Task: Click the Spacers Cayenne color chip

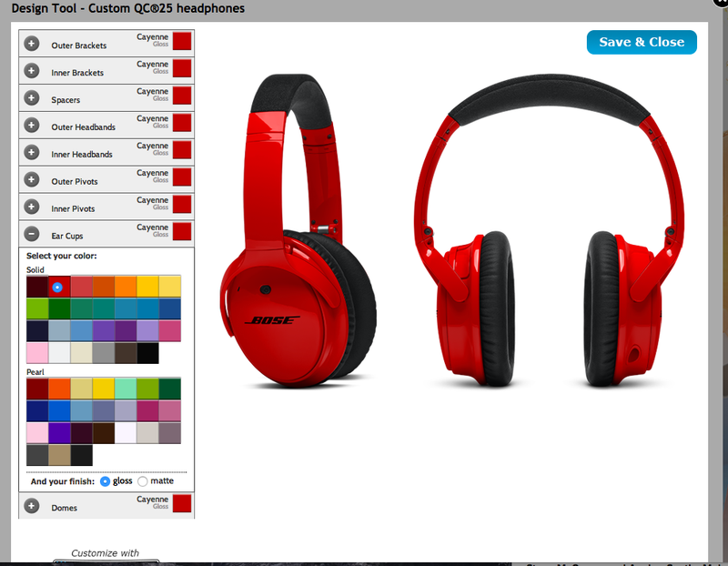Action: point(182,96)
